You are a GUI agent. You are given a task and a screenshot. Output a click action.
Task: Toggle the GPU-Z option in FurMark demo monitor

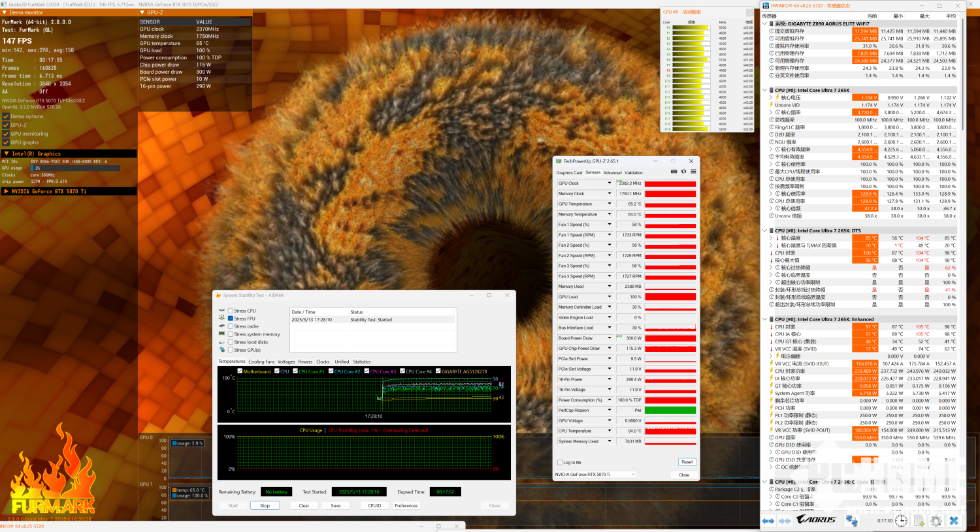point(6,125)
